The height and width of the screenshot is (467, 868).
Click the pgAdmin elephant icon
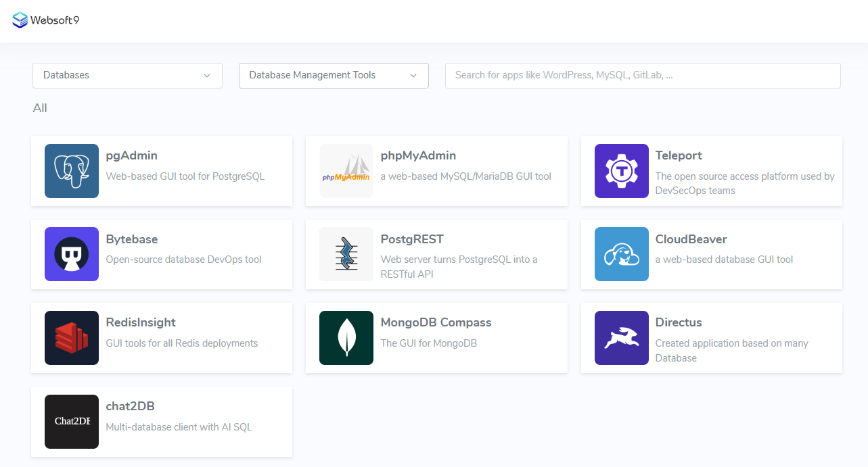(x=72, y=171)
